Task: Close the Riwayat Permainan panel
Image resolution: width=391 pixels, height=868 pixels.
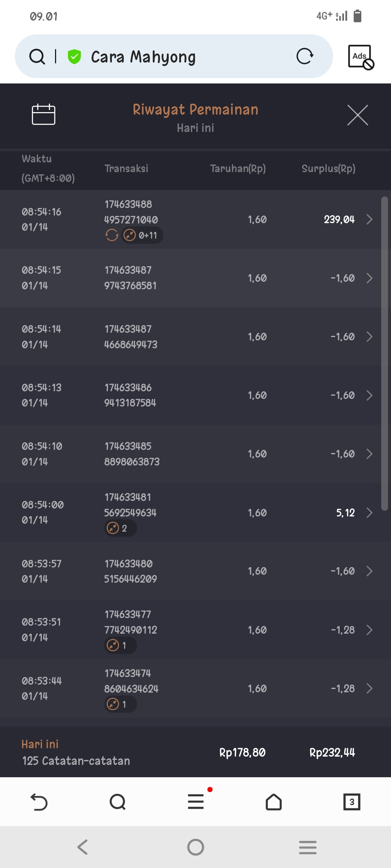Action: [357, 115]
